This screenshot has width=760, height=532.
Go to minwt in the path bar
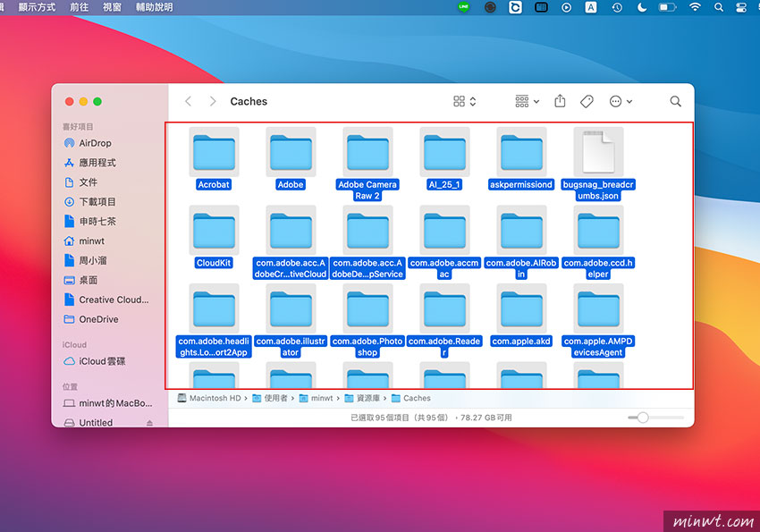pyautogui.click(x=316, y=398)
